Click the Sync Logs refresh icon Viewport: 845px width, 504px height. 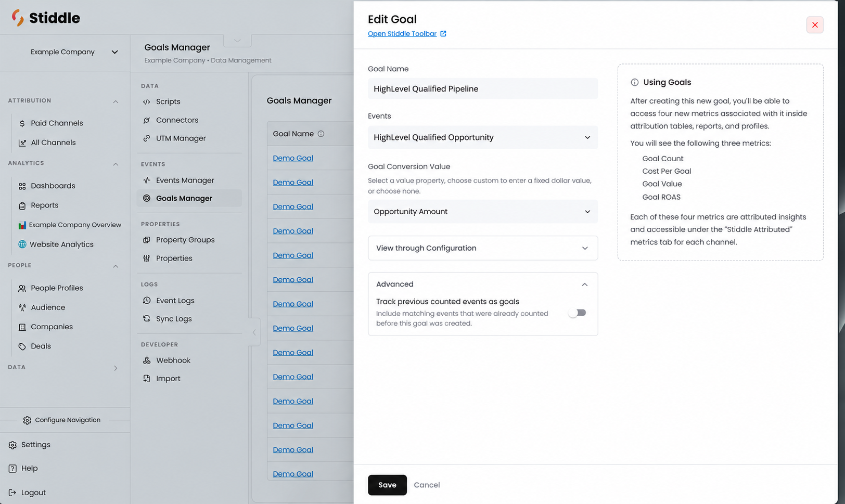pyautogui.click(x=147, y=319)
